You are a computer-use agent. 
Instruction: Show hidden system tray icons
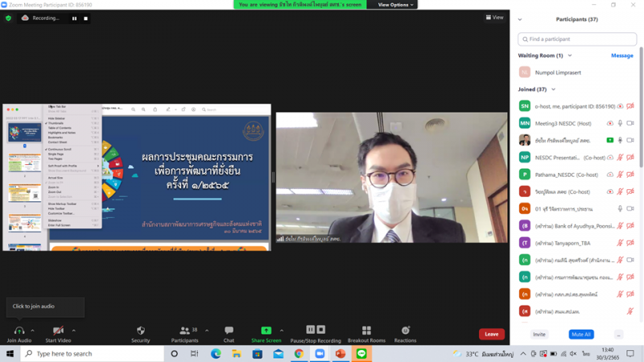tap(522, 353)
